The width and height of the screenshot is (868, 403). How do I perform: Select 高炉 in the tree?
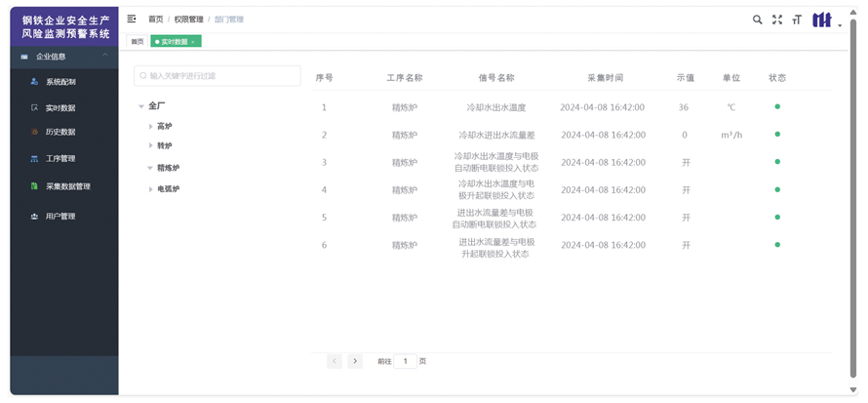[165, 127]
